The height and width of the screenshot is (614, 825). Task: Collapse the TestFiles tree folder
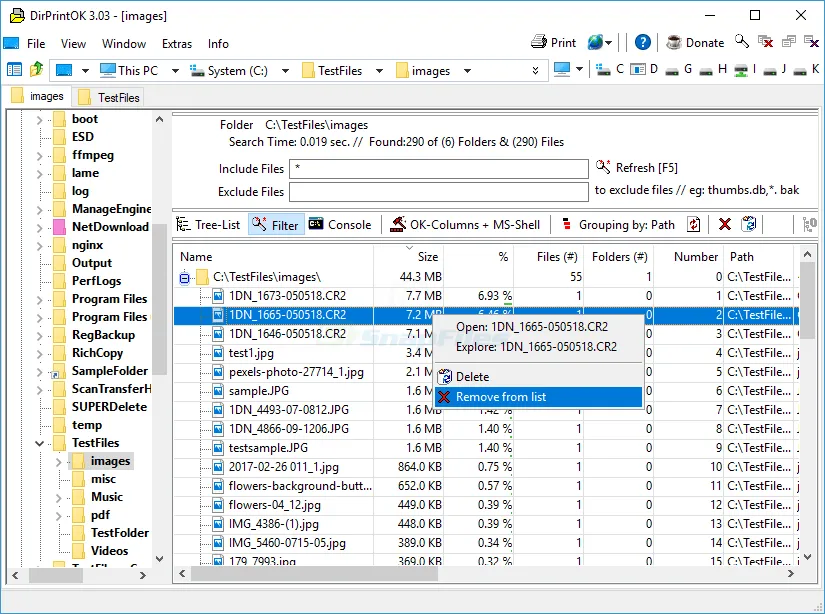tap(39, 443)
